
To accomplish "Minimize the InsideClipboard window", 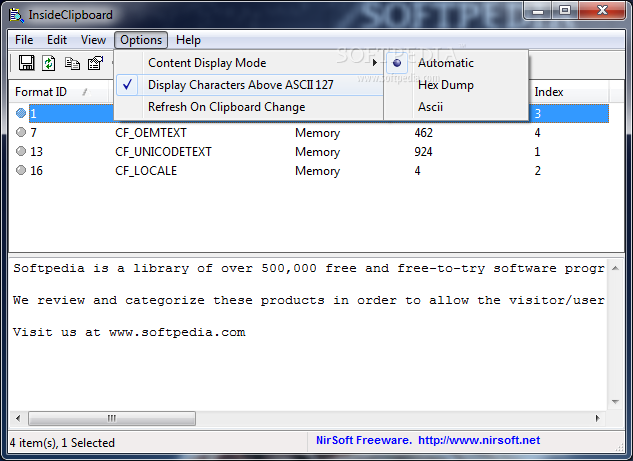I will click(x=539, y=11).
